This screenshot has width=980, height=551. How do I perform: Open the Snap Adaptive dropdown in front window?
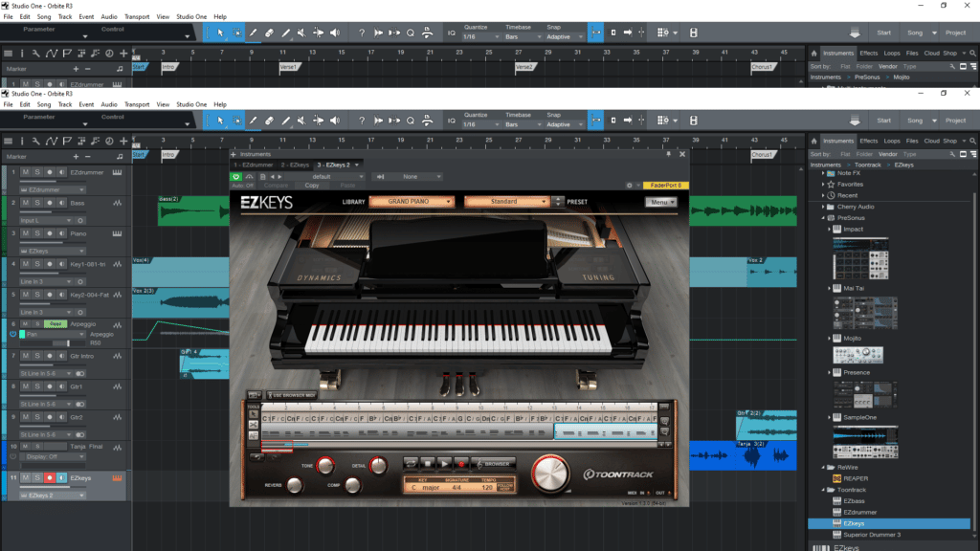click(x=565, y=124)
